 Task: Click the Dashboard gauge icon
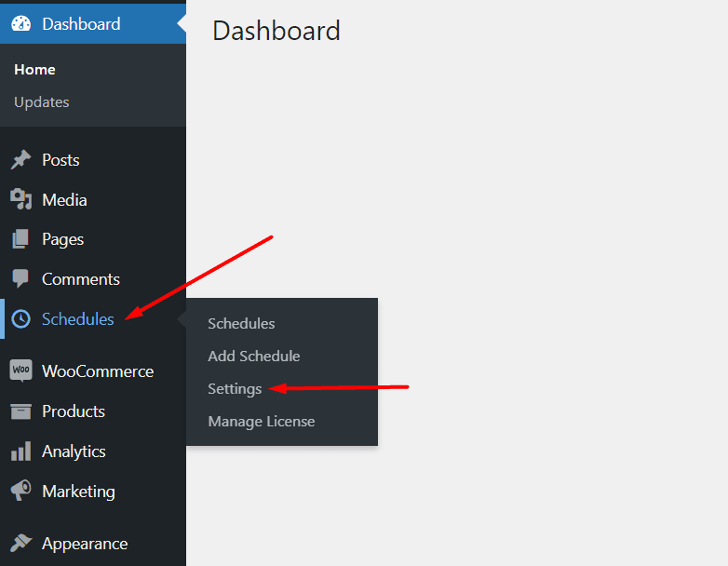click(x=20, y=24)
